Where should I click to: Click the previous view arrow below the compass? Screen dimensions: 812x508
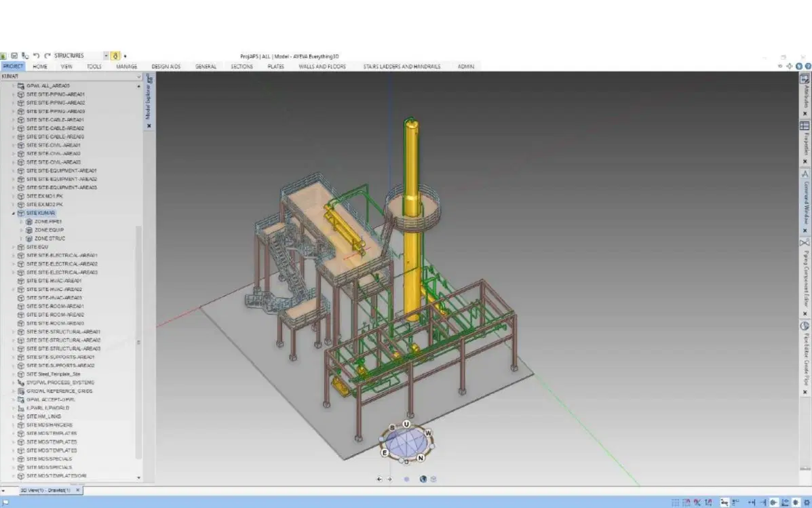pos(379,479)
